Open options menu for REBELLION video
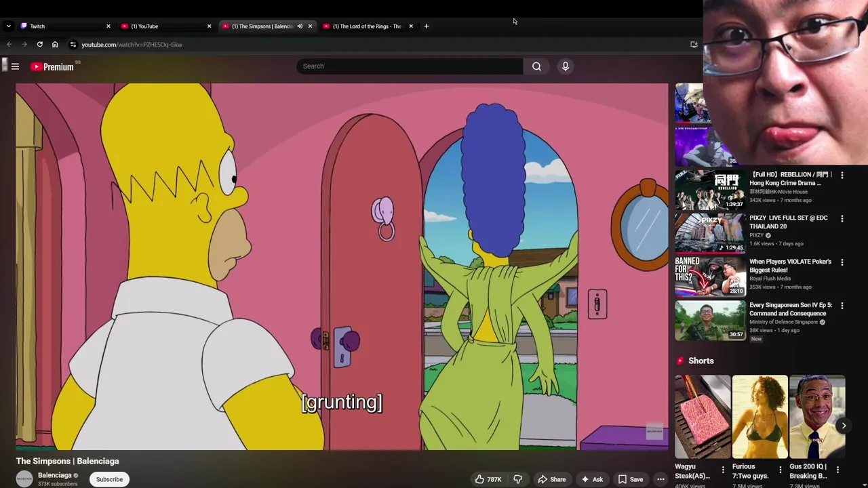 tap(842, 175)
